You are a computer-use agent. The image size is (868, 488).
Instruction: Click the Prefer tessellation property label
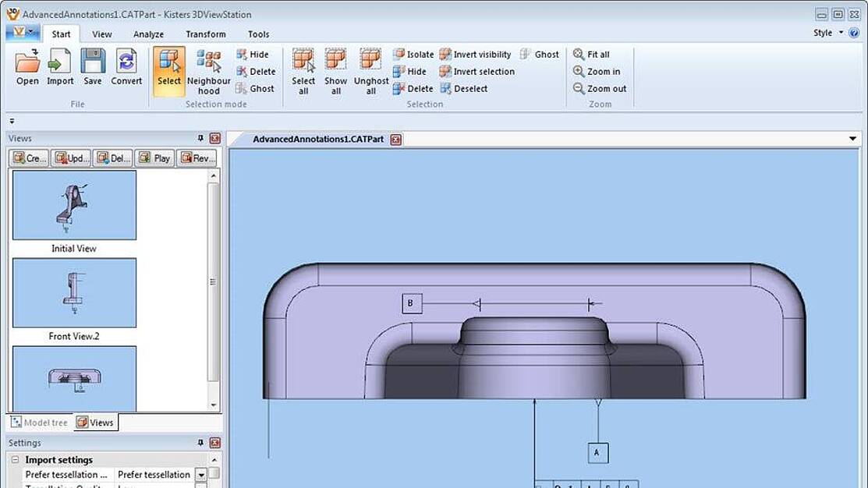point(66,475)
